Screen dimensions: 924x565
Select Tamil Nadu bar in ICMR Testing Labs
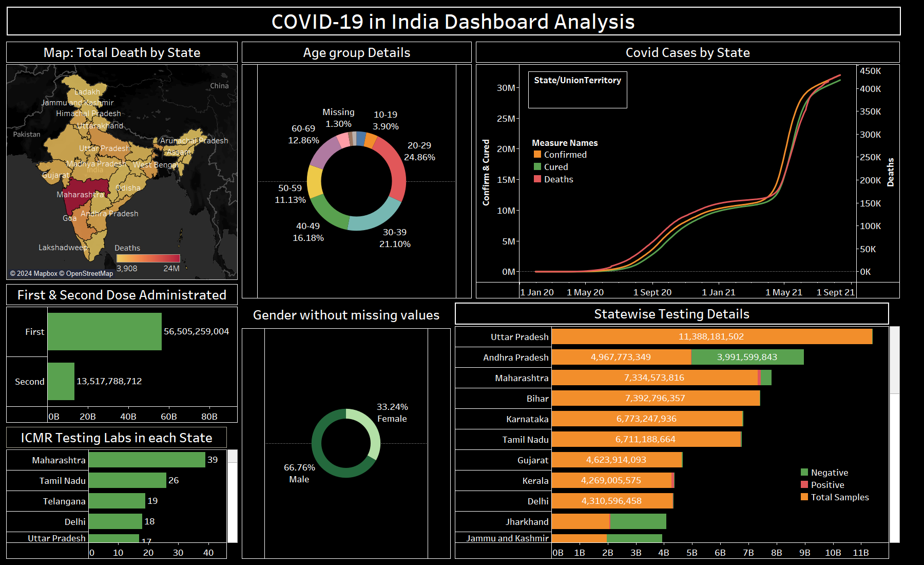(x=127, y=480)
